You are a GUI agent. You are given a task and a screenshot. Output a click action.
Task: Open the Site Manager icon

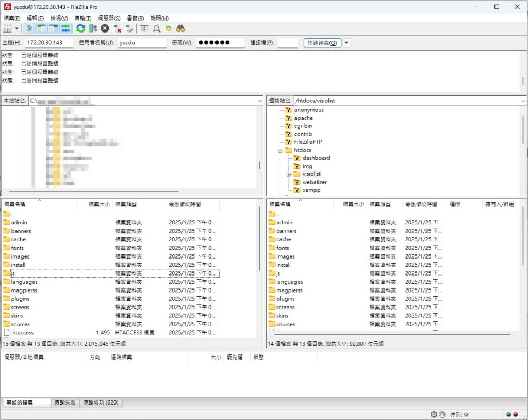pyautogui.click(x=7, y=28)
